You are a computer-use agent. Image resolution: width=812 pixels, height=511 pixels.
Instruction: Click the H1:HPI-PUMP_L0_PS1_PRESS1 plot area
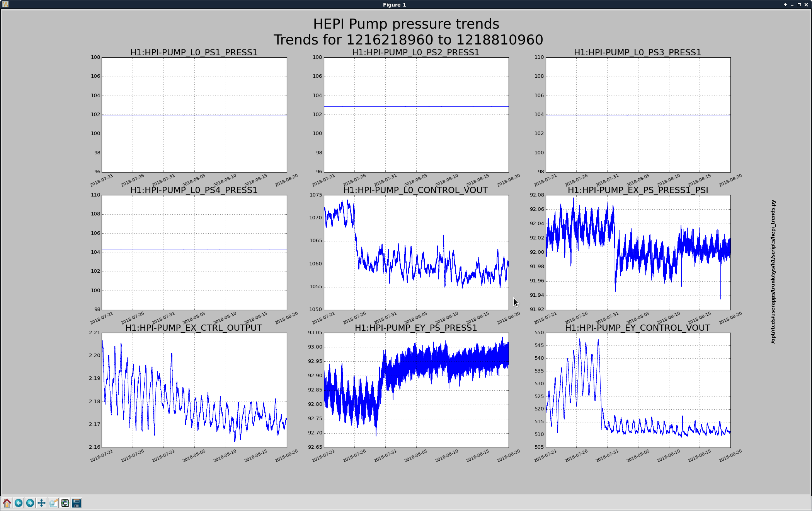tap(194, 115)
